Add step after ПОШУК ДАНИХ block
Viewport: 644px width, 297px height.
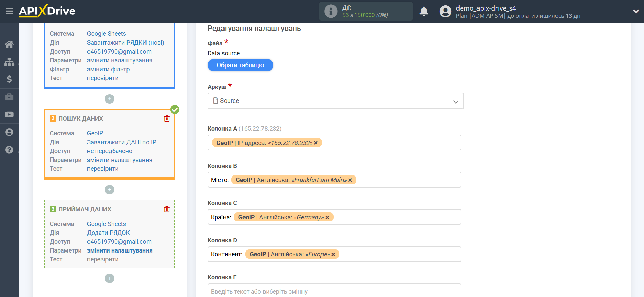pos(110,190)
